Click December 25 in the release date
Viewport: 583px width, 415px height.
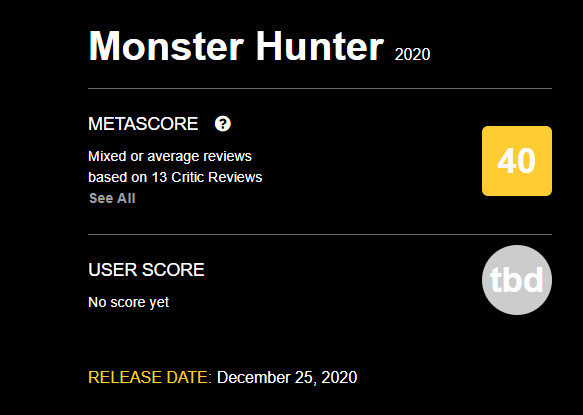tap(265, 377)
